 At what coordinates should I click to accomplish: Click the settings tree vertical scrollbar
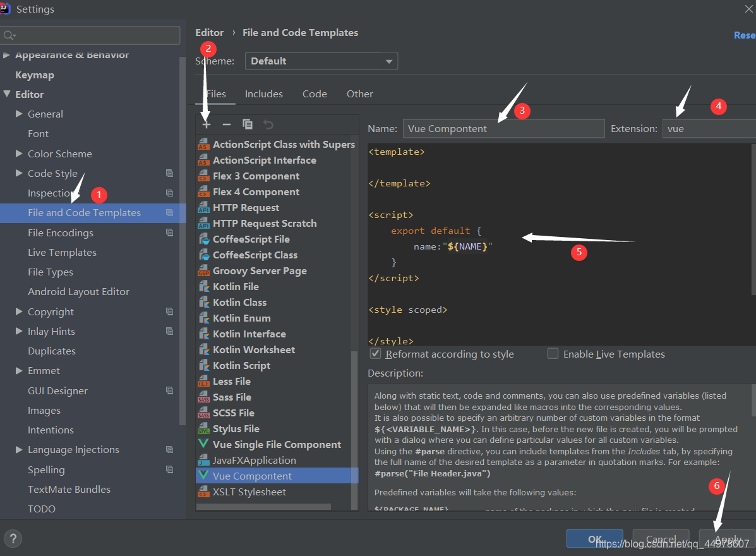coord(183,241)
